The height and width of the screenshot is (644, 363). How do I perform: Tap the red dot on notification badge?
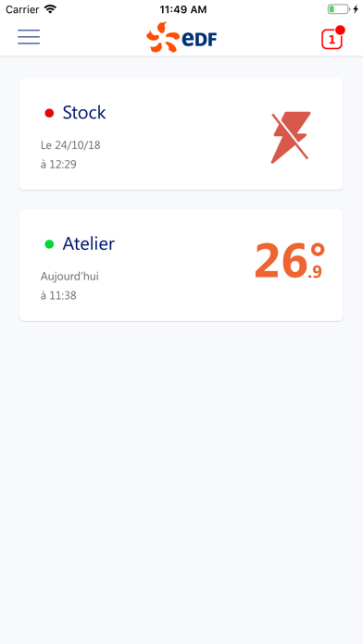click(341, 30)
